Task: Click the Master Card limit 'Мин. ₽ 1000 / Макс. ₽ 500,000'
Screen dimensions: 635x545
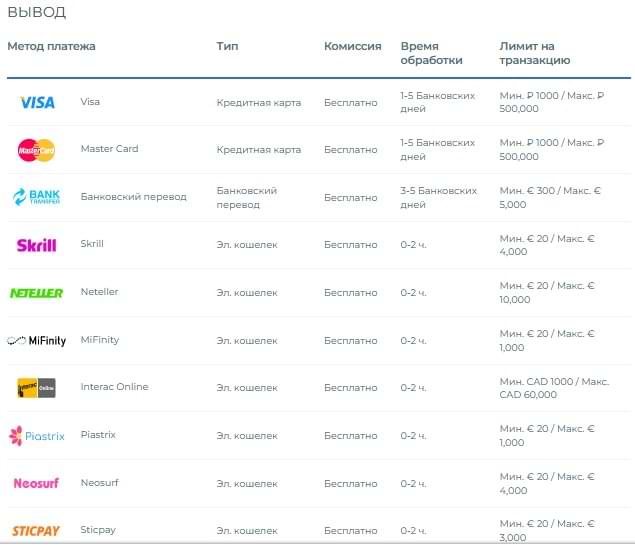Action: pos(552,149)
